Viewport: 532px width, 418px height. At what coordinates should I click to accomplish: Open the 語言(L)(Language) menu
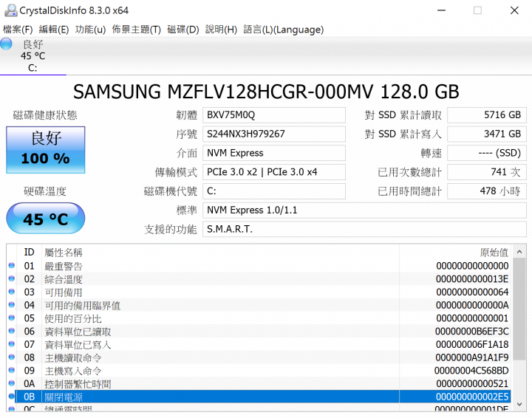click(x=283, y=30)
